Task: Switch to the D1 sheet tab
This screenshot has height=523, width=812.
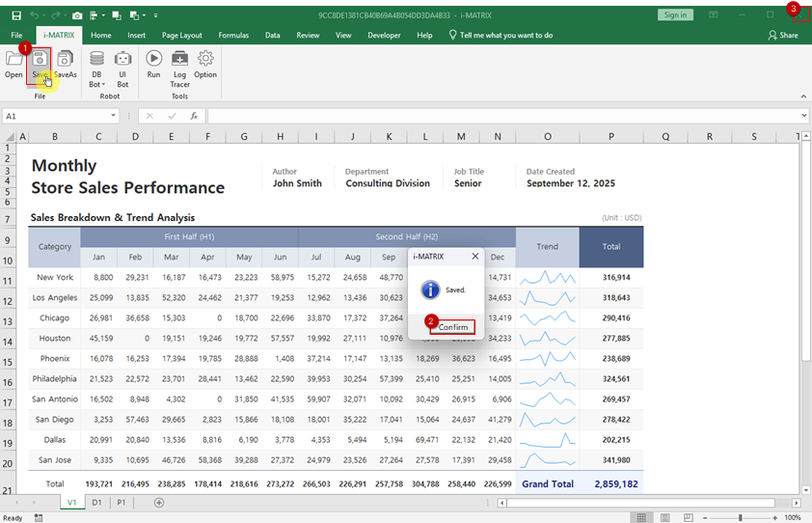Action: 96,503
